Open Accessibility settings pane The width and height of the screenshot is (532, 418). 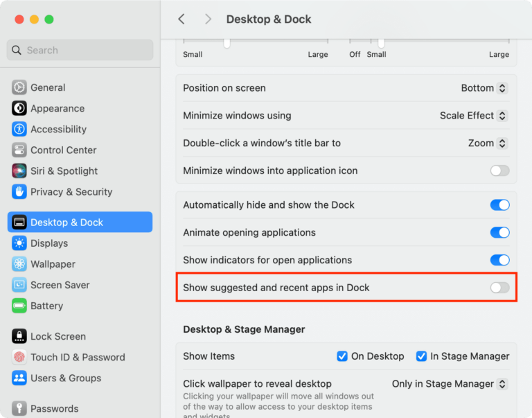pyautogui.click(x=80, y=130)
